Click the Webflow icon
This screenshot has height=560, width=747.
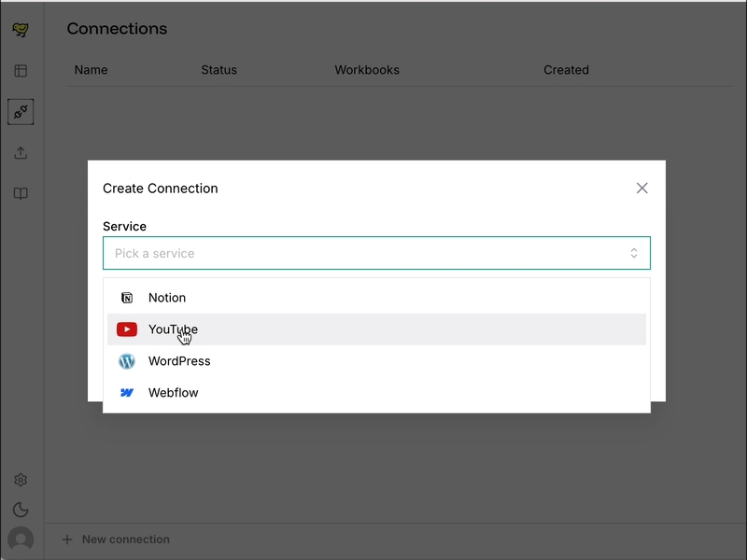tap(128, 392)
